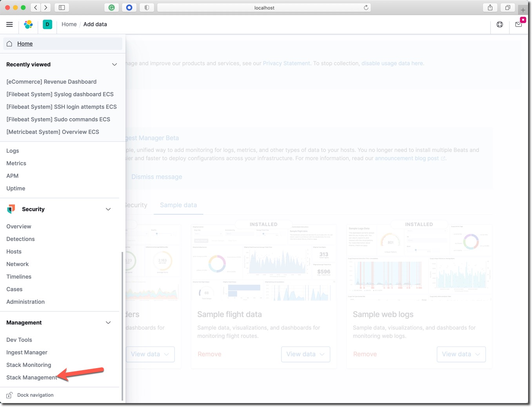Image resolution: width=532 pixels, height=407 pixels.
Task: Open Cases in Security section
Action: pyautogui.click(x=15, y=289)
